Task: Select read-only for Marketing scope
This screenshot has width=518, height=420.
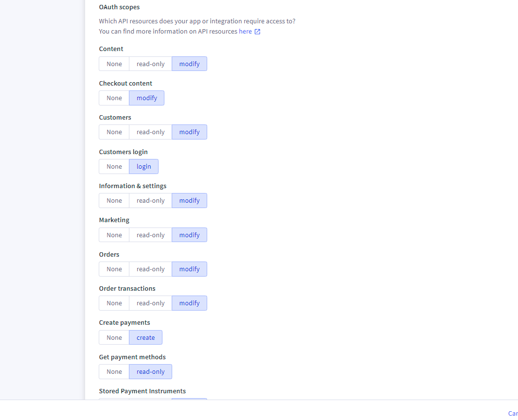Action: (150, 235)
